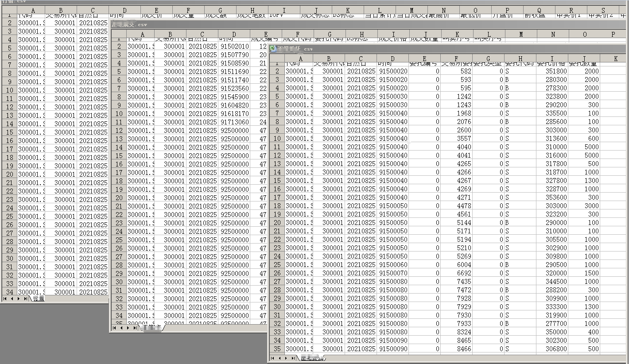
Task: Select row 20 header in back window
Action: tap(8, 174)
